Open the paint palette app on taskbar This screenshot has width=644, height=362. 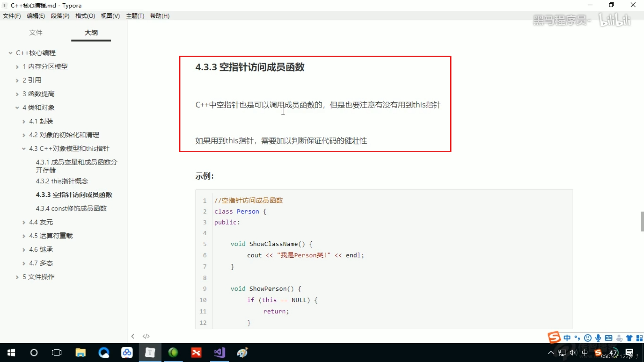pyautogui.click(x=243, y=353)
